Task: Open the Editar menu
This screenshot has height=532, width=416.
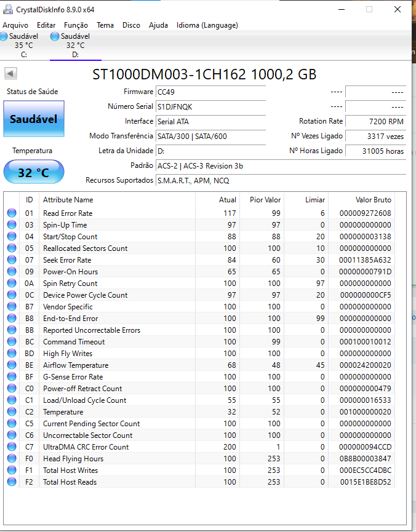Action: pos(46,25)
